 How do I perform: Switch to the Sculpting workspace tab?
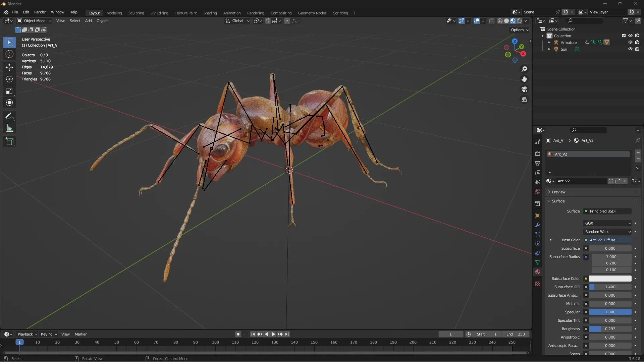tap(136, 13)
